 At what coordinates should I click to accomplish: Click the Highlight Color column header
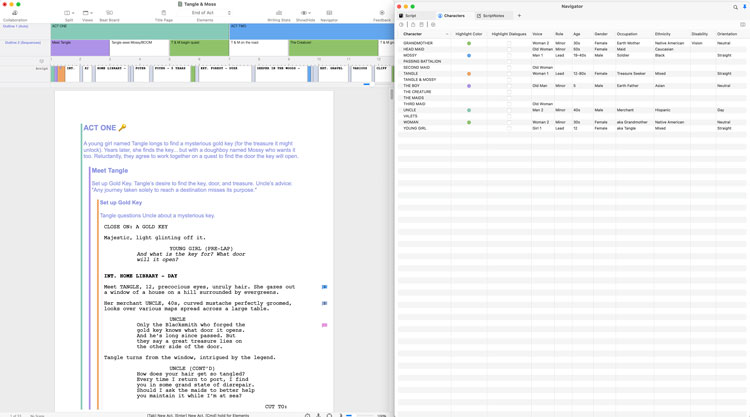click(469, 34)
